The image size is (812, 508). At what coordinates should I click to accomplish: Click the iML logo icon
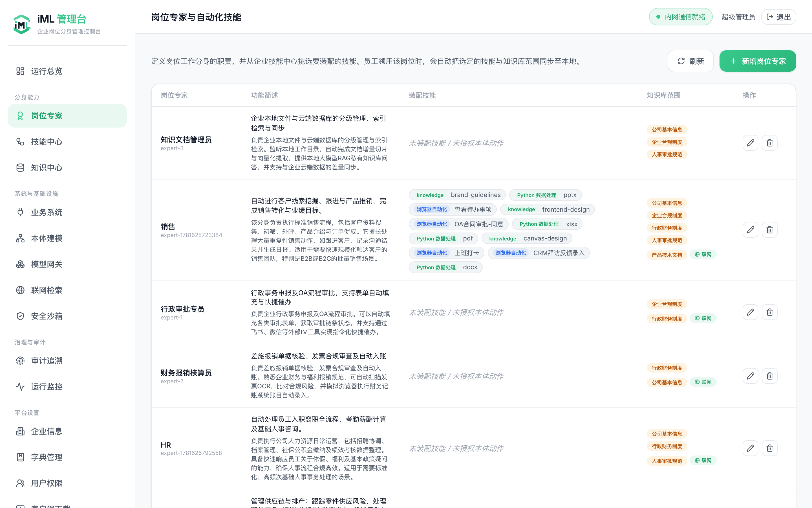pyautogui.click(x=22, y=24)
